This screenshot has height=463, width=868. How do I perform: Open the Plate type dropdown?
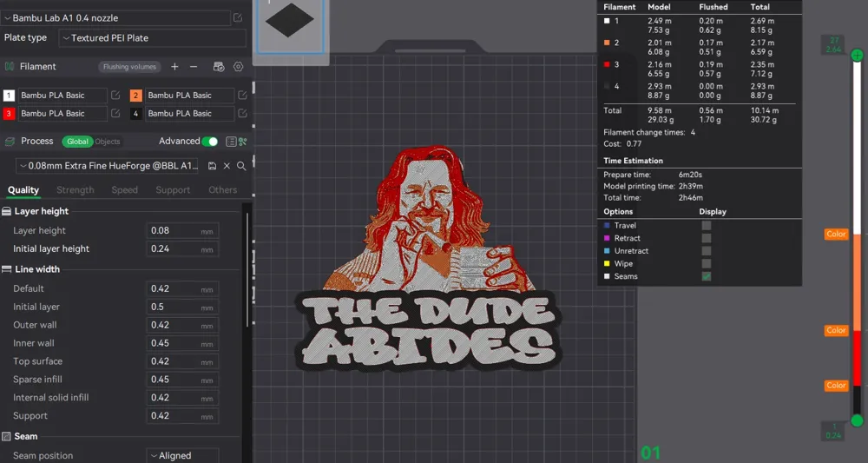(152, 38)
